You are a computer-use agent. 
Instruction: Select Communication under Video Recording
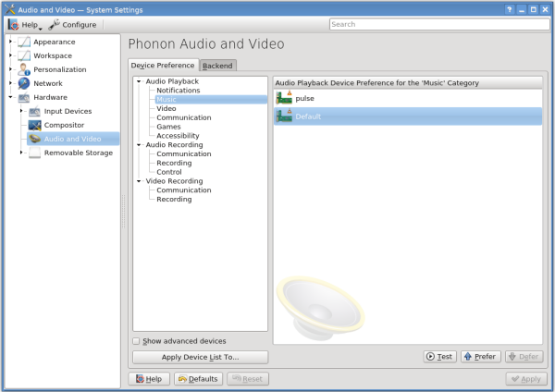pos(184,190)
